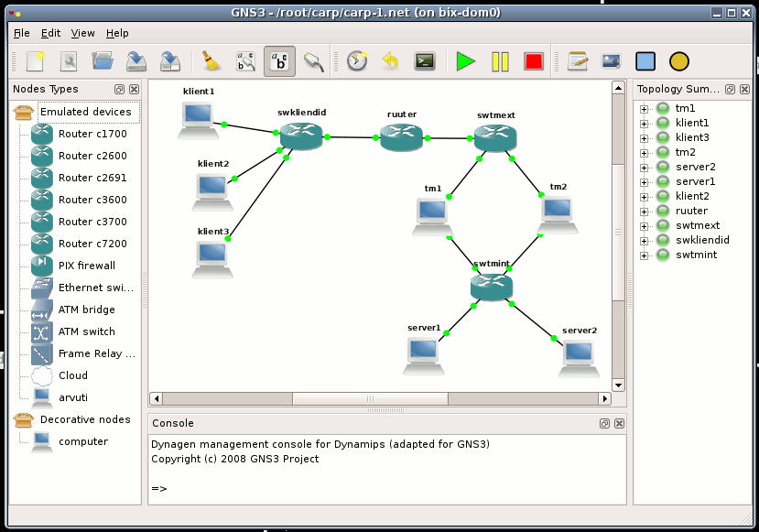759x532 pixels.
Task: Click in the console prompt input
Action: [387, 488]
